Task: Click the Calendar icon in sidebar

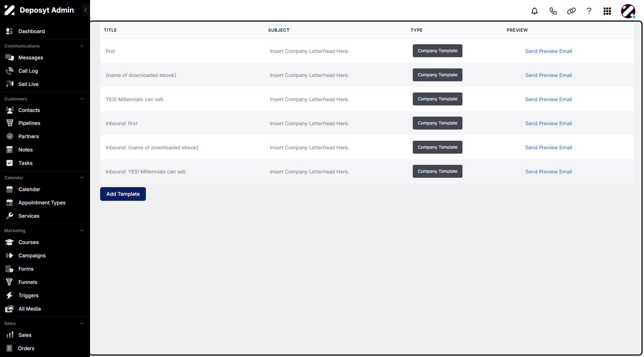Action: click(x=10, y=189)
